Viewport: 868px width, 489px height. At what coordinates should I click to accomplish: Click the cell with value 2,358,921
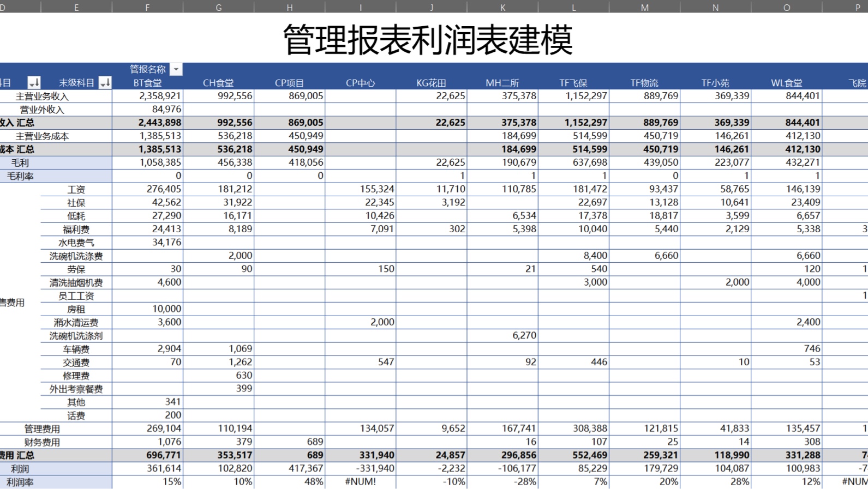point(147,96)
